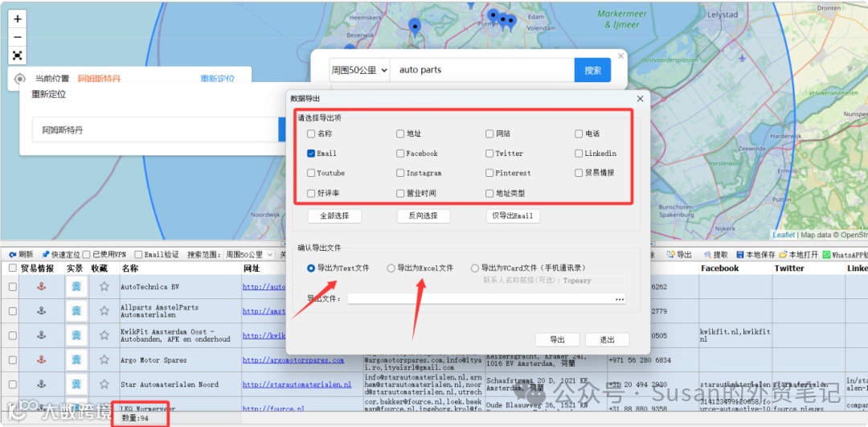Click the current-location target icon
The width and height of the screenshot is (868, 427).
tap(20, 79)
